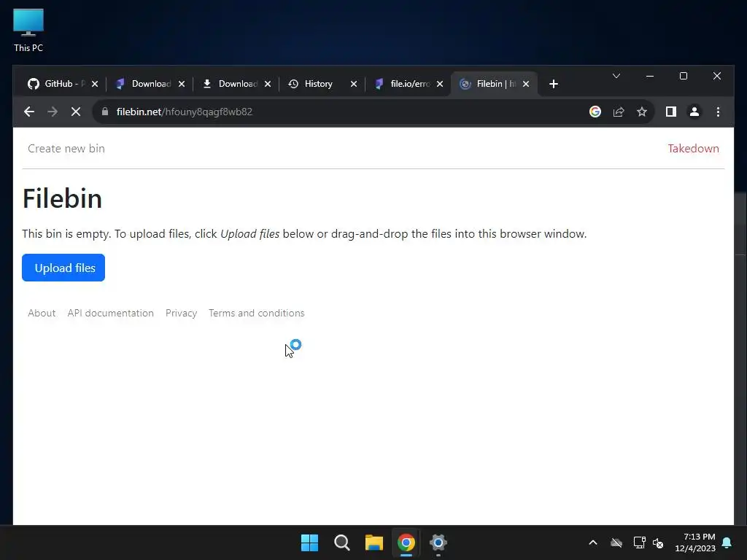Click the Chrome taskbar icon
747x560 pixels.
pyautogui.click(x=406, y=542)
